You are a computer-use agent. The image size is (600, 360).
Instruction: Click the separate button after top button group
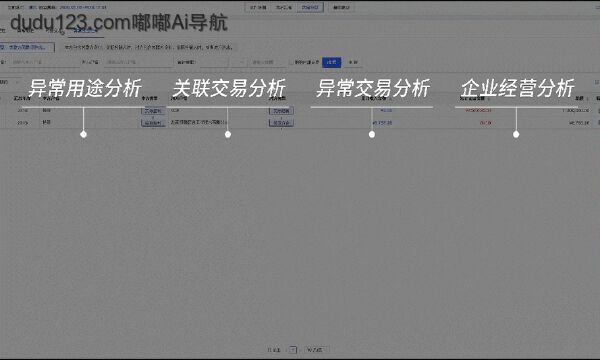tap(341, 7)
